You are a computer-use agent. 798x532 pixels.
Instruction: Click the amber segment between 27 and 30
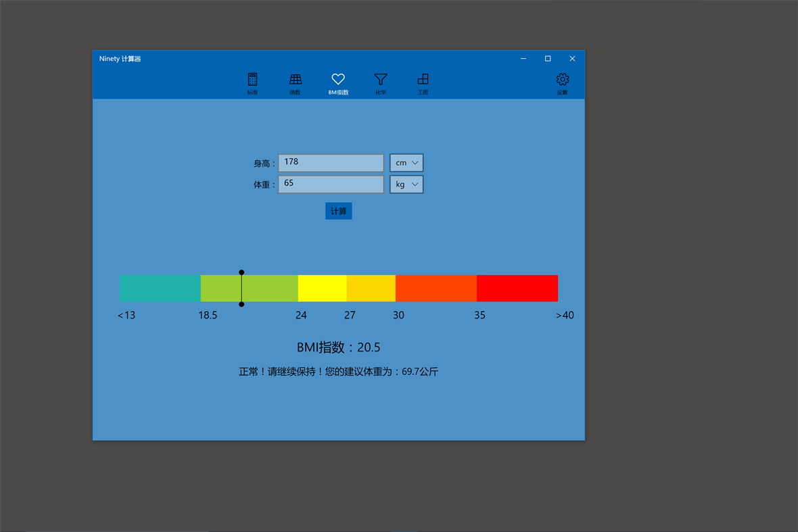point(371,288)
